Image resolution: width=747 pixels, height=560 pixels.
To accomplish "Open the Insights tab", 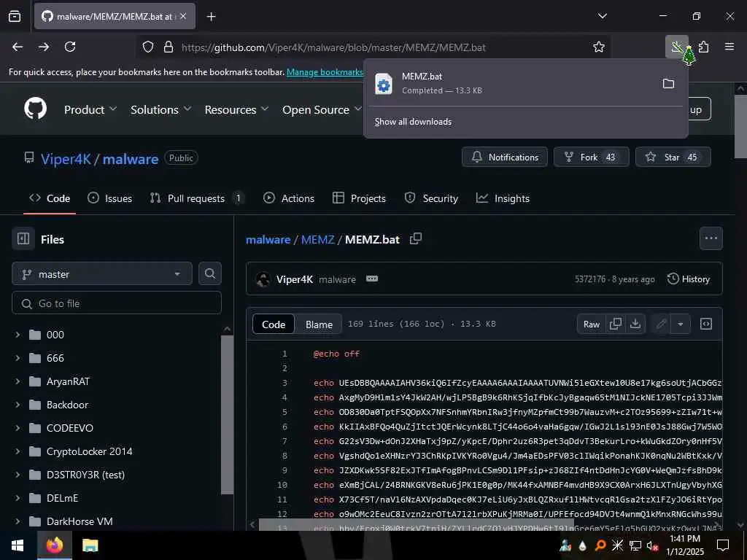I will (503, 198).
